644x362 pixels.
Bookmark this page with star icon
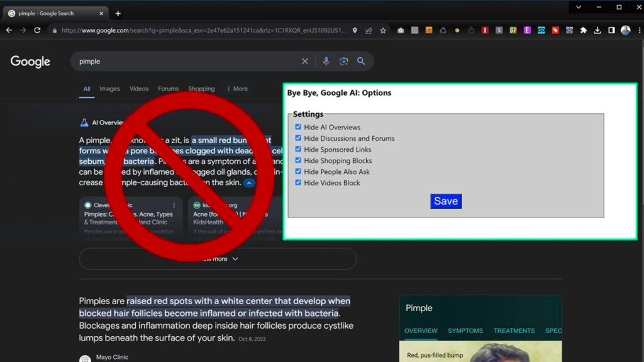tap(383, 30)
